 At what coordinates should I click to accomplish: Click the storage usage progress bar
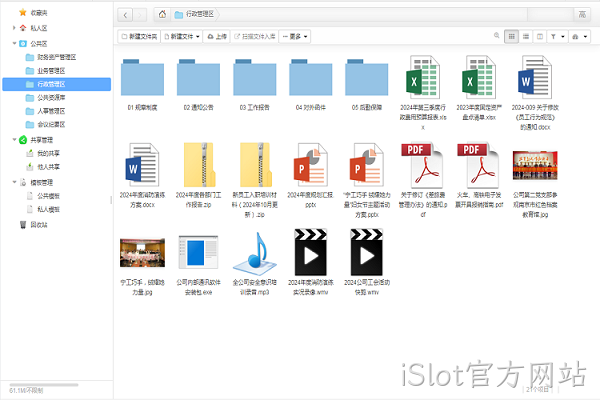click(44, 385)
